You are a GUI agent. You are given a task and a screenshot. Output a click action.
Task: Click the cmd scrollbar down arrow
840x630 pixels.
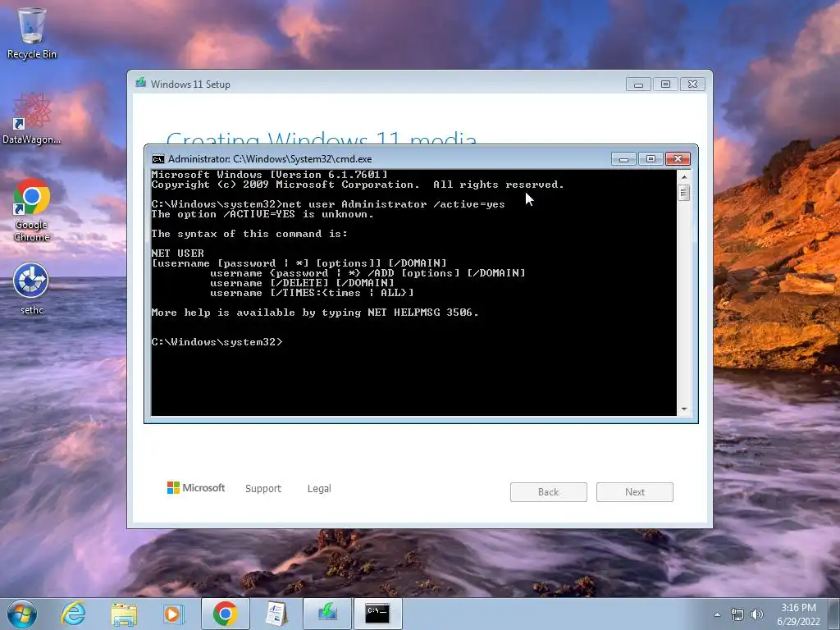[x=683, y=409]
